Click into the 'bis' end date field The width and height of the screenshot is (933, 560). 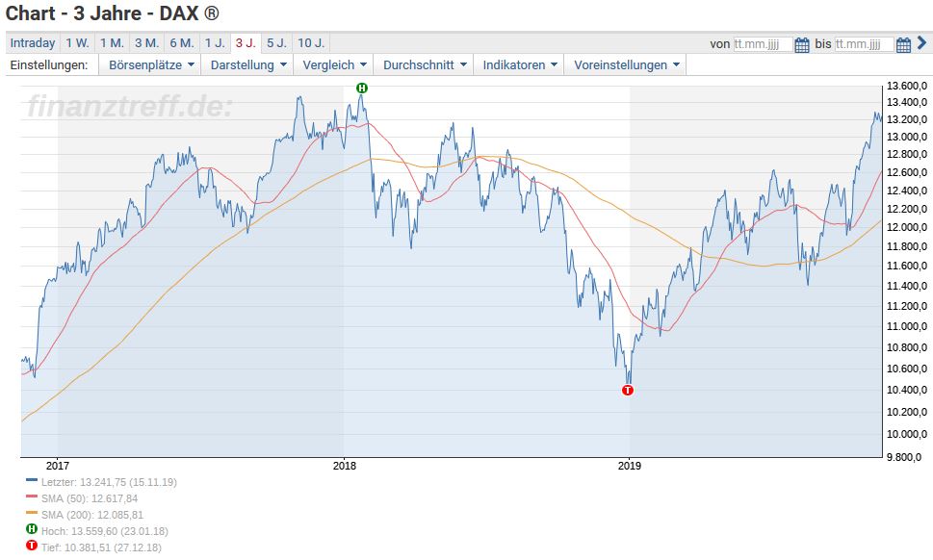pyautogui.click(x=864, y=44)
